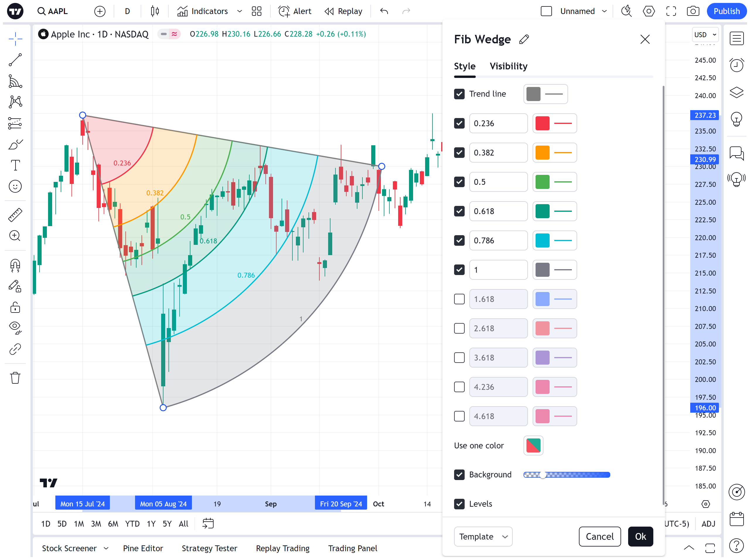
Task: Toggle the magnet snap mode
Action: pyautogui.click(x=15, y=265)
